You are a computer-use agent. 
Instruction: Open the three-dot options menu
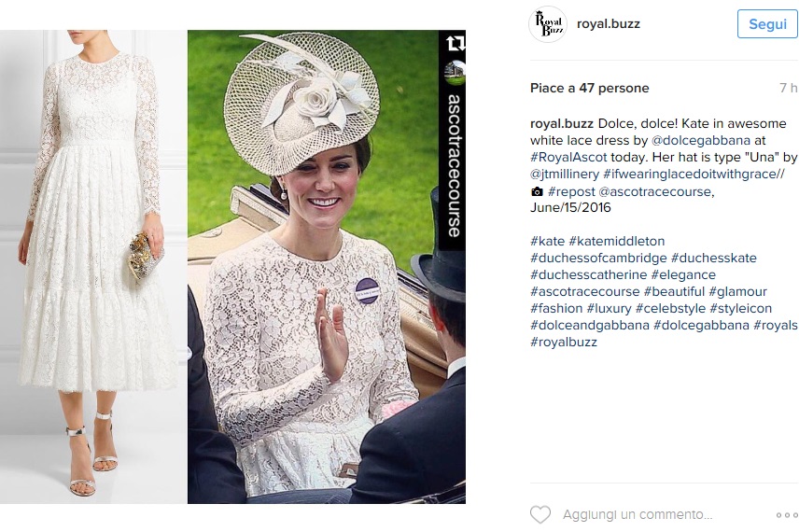click(x=787, y=515)
